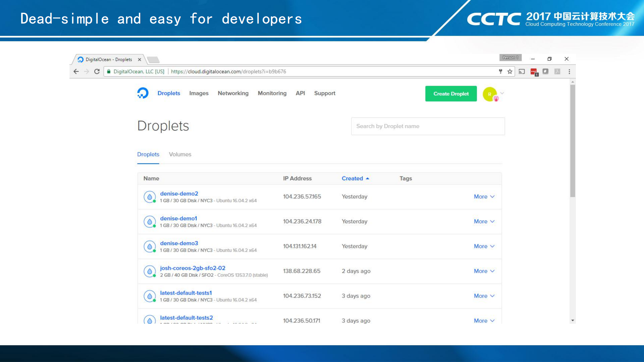Click the browser reload icon
The image size is (644, 362).
tap(97, 71)
